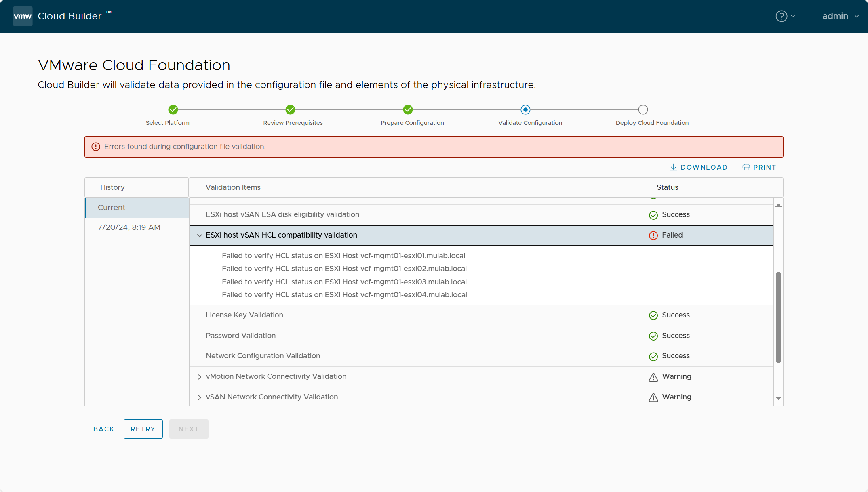Click the Warning icon for vSAN Network Connectivity
The width and height of the screenshot is (868, 492).
(x=654, y=397)
